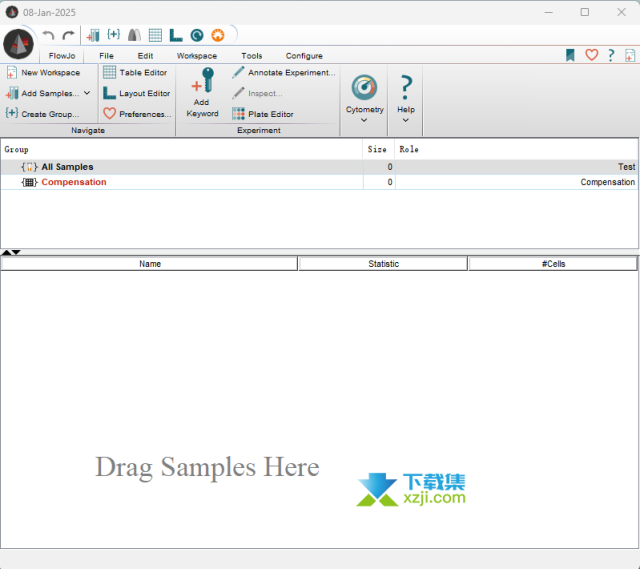Screen dimensions: 640x569
Task: Open the File ribbon tab
Action: [106, 56]
